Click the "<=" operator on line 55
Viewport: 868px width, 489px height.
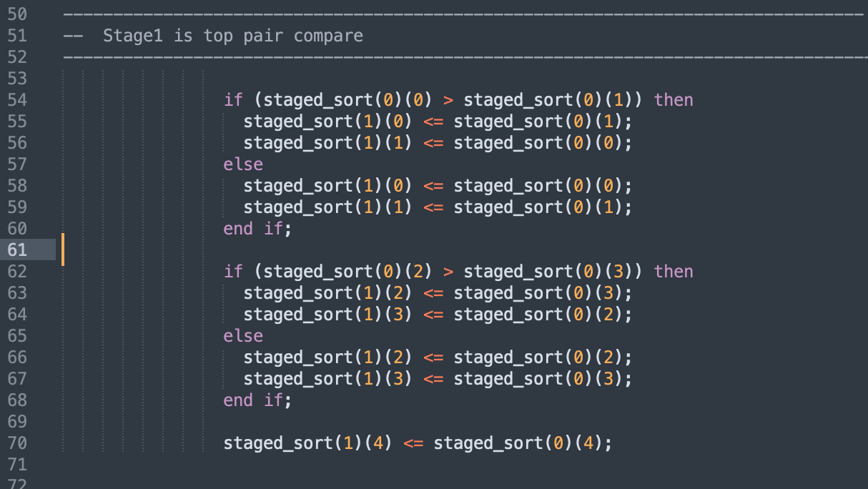(433, 122)
